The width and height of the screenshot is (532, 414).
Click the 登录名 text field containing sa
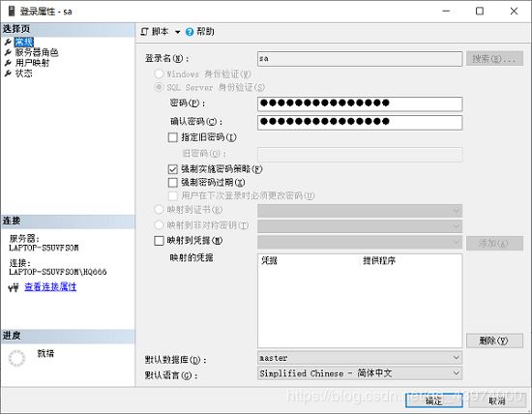point(360,59)
